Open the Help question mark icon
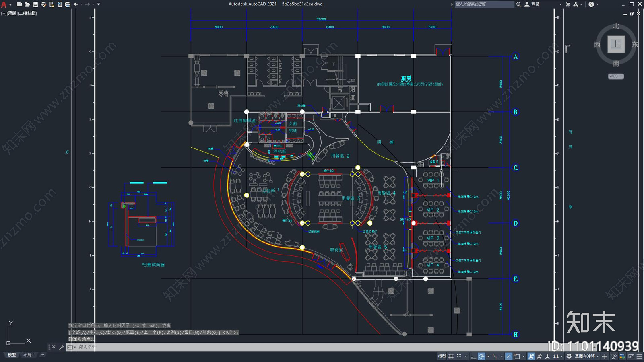The width and height of the screenshot is (644, 362). (x=591, y=4)
